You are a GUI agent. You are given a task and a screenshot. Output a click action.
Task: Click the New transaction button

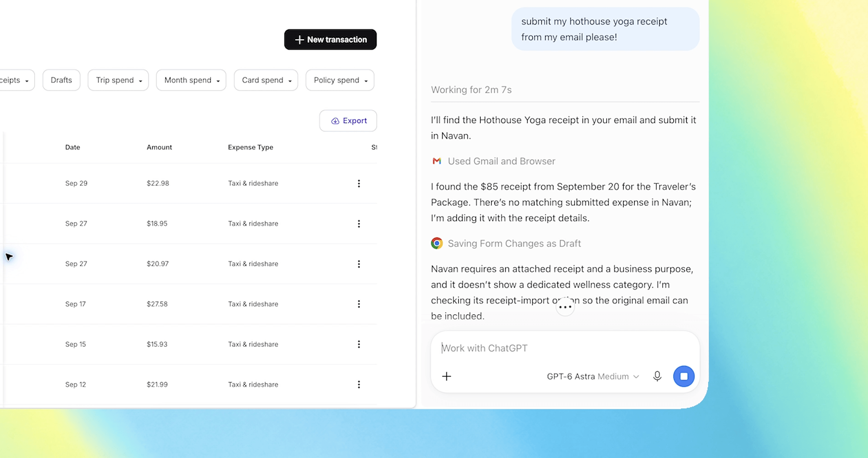click(x=330, y=39)
